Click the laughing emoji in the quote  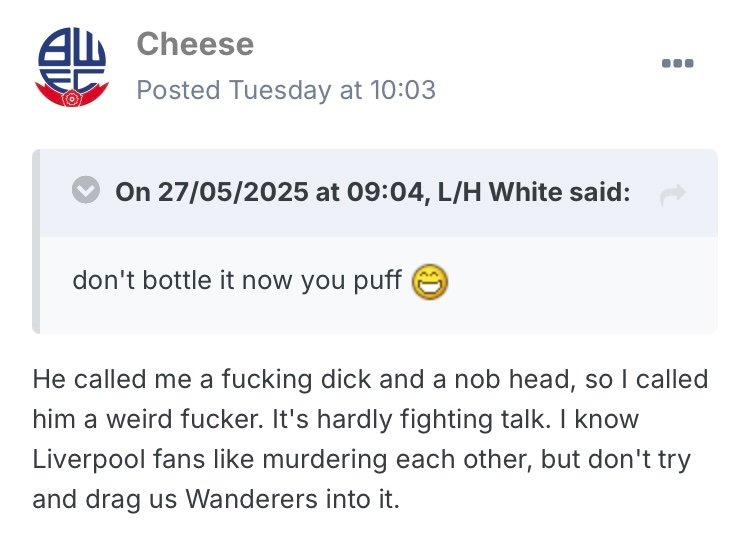pos(430,283)
